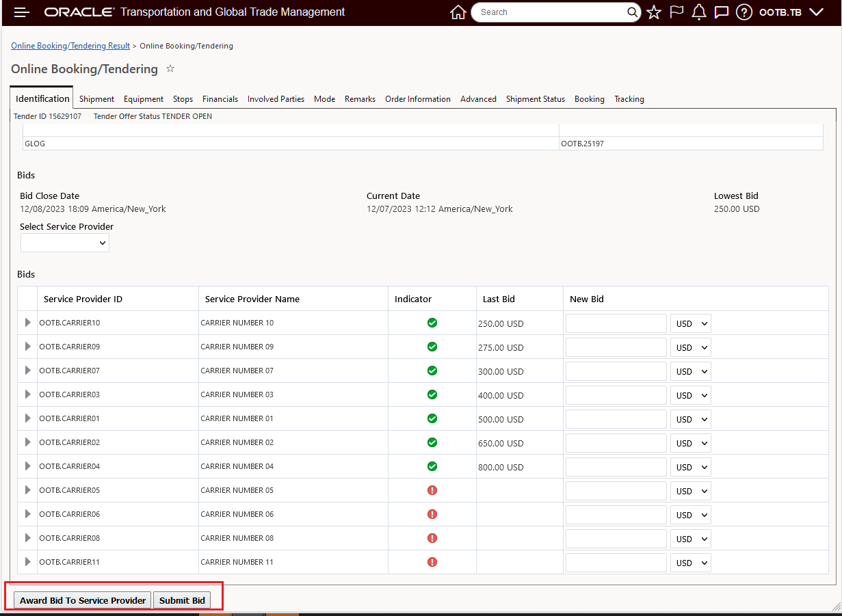Click green indicator for CARRIER NUMBER 01
This screenshot has width=842, height=616.
click(x=432, y=418)
